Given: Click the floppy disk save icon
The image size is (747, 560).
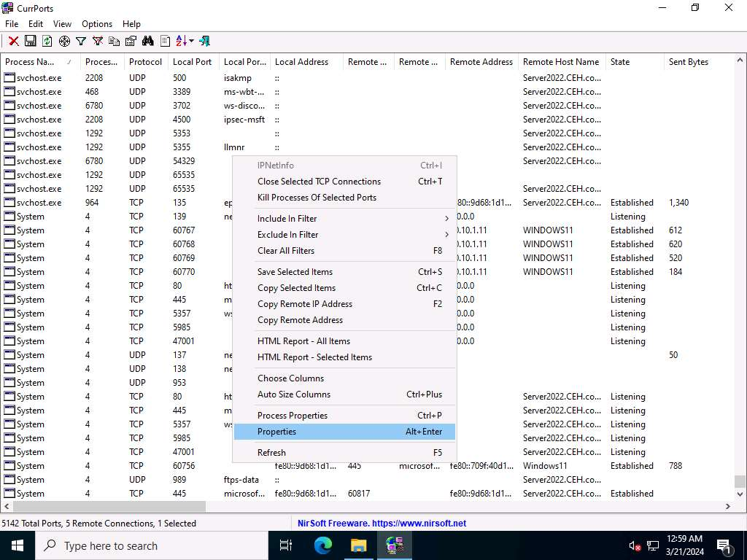Looking at the screenshot, I should [x=31, y=42].
